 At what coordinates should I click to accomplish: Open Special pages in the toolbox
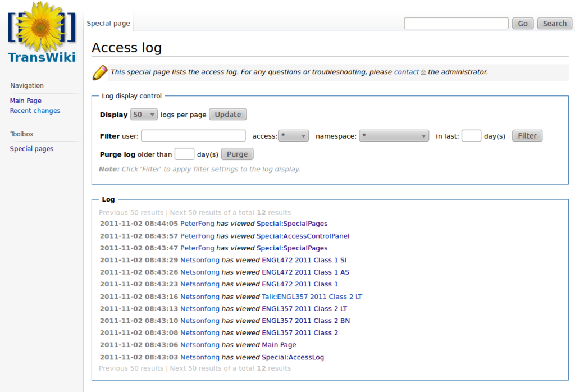(x=31, y=148)
